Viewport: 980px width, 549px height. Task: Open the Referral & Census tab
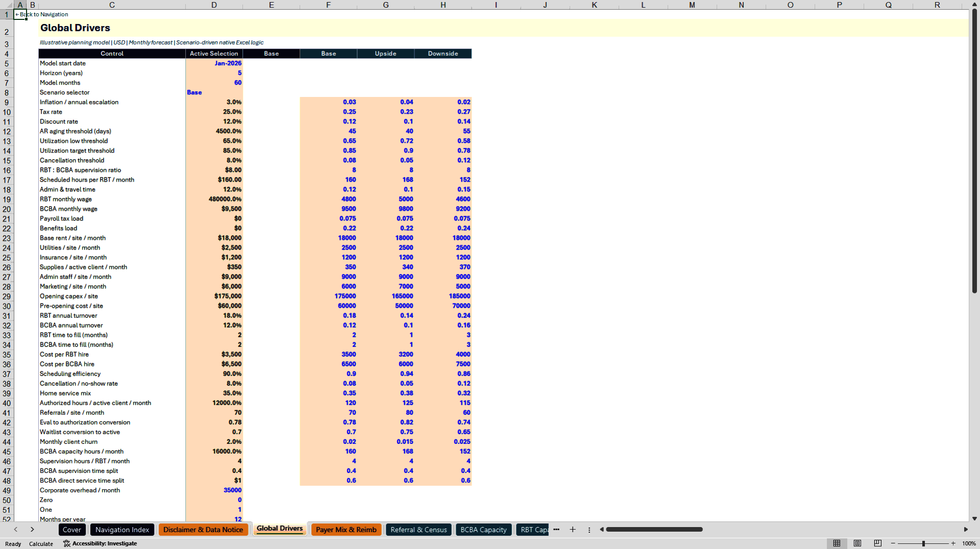[419, 530]
